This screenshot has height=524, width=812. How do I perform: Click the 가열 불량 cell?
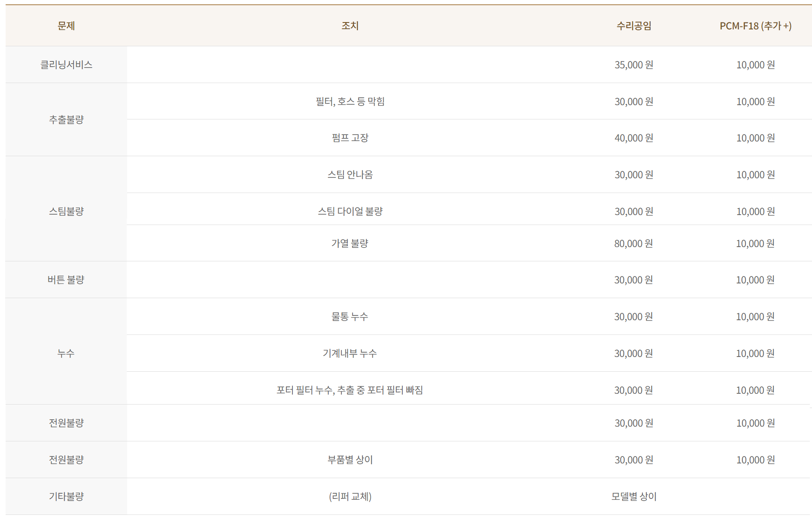(x=350, y=244)
